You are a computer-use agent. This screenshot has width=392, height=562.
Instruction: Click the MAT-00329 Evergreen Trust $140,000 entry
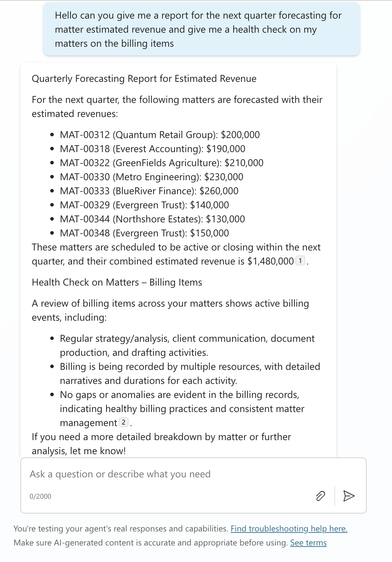point(144,205)
